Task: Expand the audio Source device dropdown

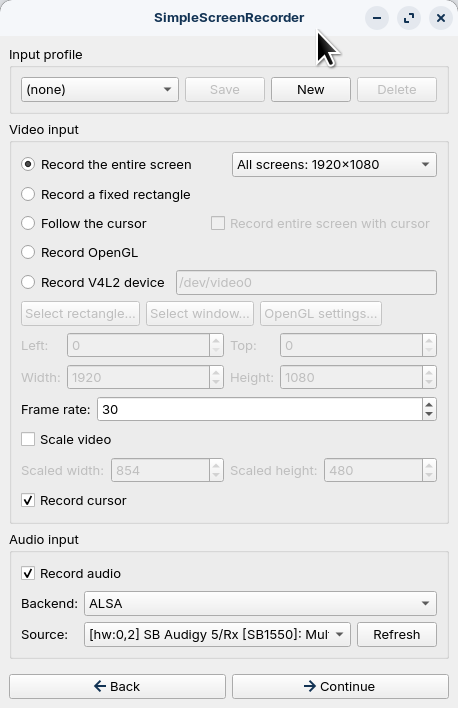Action: click(217, 634)
